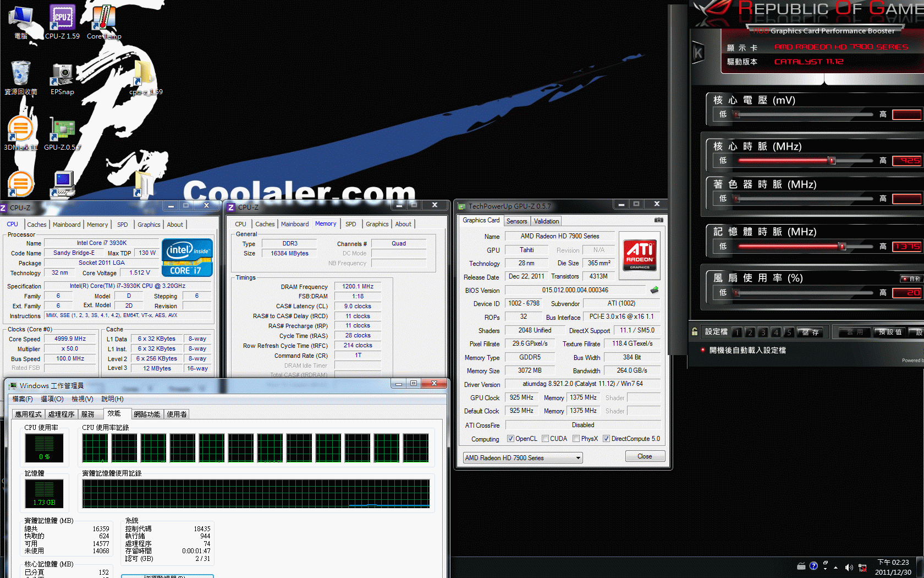924x578 pixels.
Task: Select profile 1 button in ROG booster
Action: pyautogui.click(x=737, y=332)
